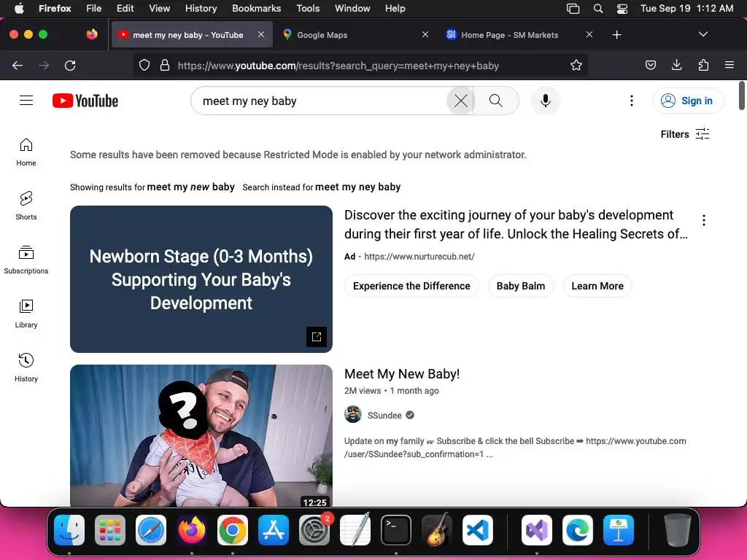Click Experience the Difference button
Viewport: 747px width, 560px height.
[411, 286]
